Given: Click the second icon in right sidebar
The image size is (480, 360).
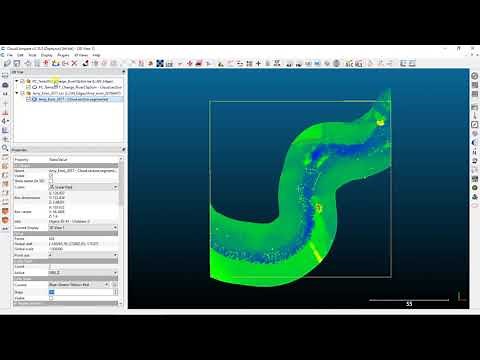Looking at the screenshot, I should (x=475, y=85).
